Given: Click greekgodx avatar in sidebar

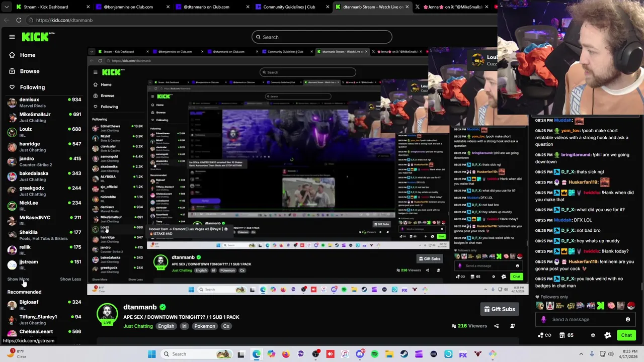Looking at the screenshot, I should point(12,191).
